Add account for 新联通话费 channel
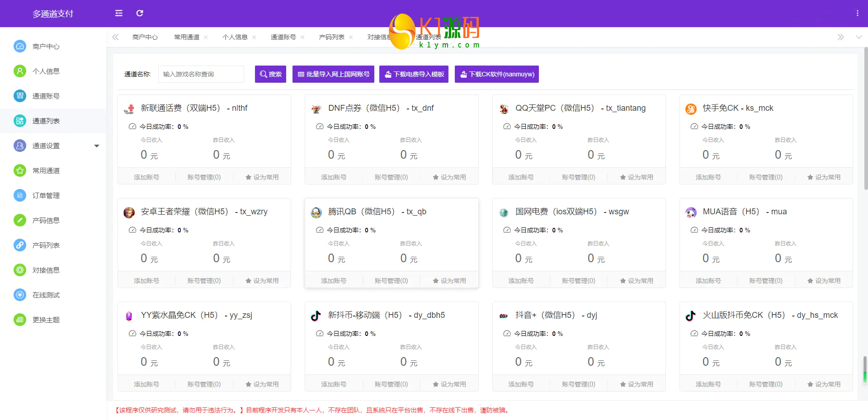Viewport: 868px width, 420px height. [x=146, y=177]
